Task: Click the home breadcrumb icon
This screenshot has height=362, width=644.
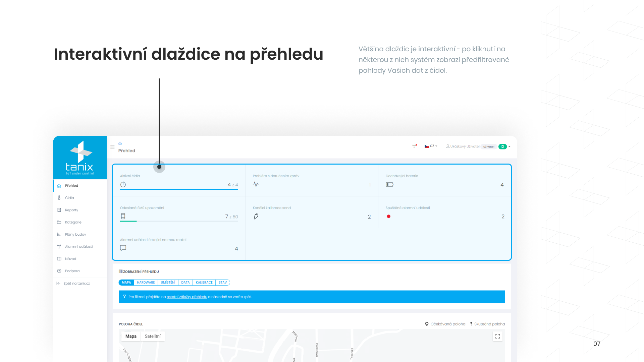Action: coord(120,143)
